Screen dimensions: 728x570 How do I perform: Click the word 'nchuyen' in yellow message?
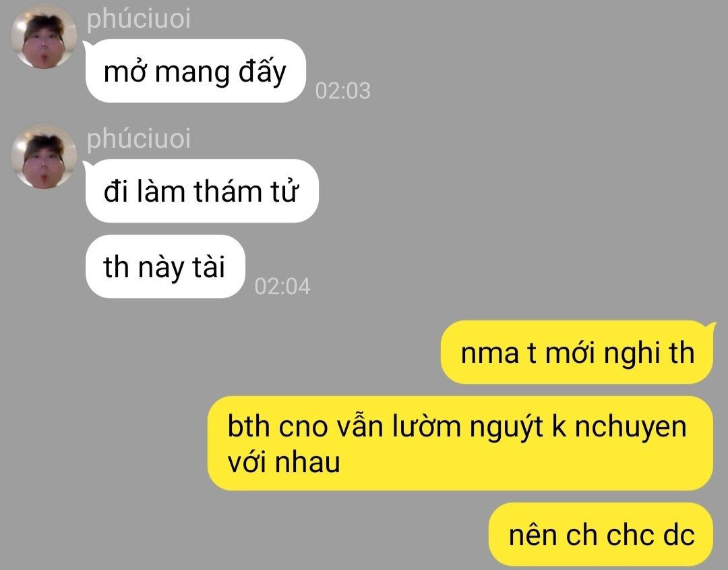tap(630, 427)
